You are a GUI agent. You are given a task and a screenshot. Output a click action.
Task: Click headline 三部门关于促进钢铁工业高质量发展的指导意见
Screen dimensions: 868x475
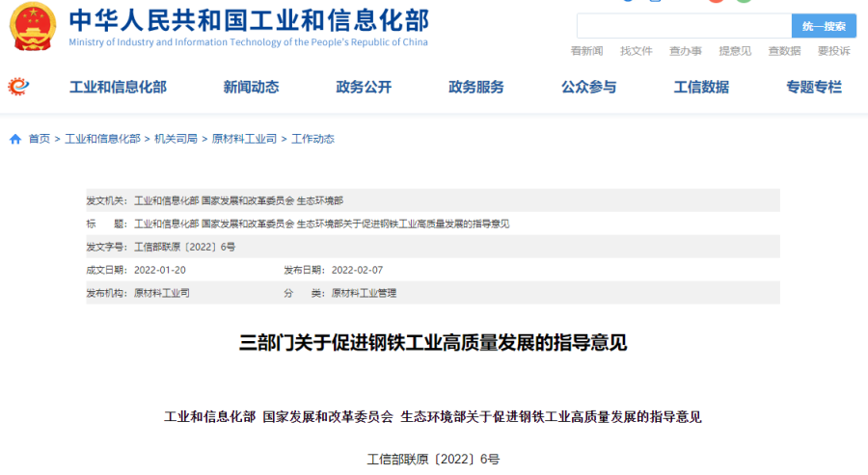433,343
